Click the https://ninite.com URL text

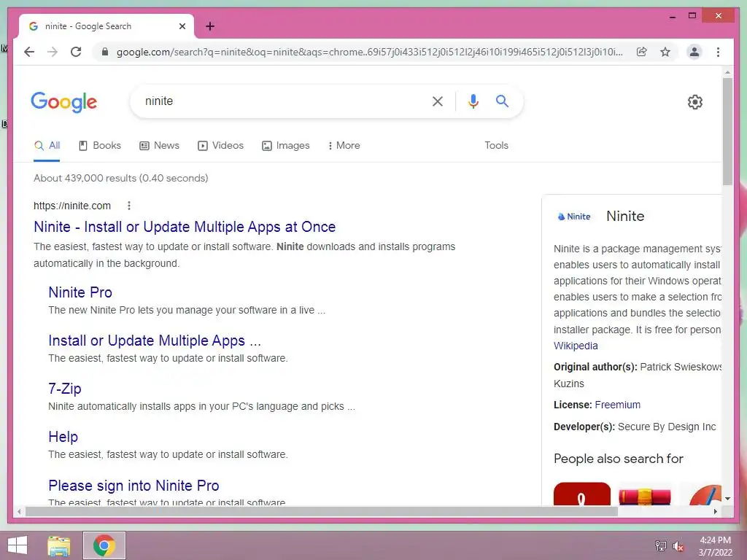pos(72,206)
